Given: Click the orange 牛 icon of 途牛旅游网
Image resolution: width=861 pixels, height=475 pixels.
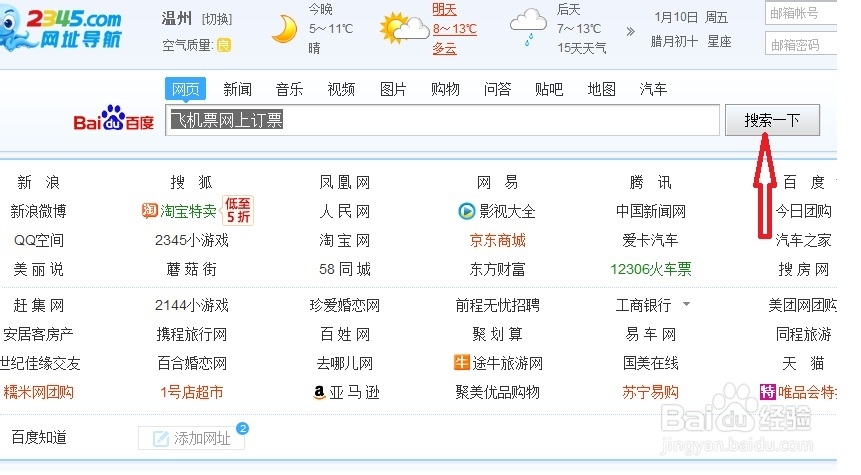Looking at the screenshot, I should [461, 362].
